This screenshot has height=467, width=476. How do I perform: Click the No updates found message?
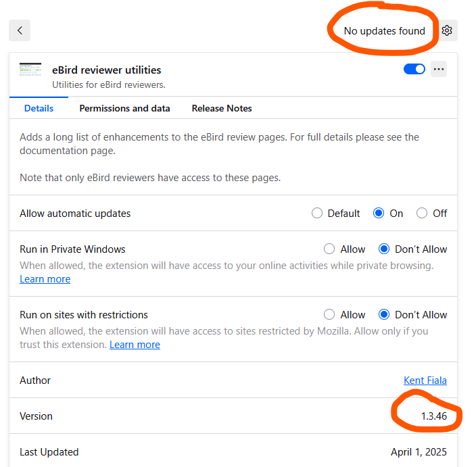click(x=384, y=31)
